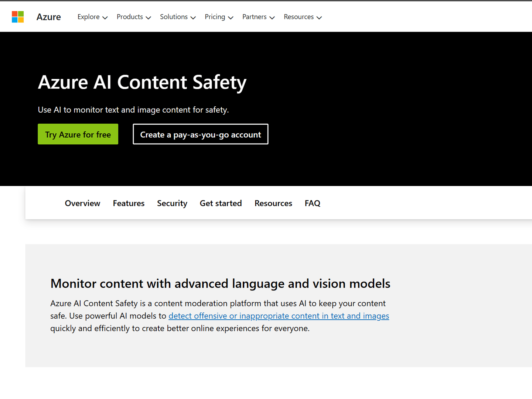Click the detect offensive content hyperlink
532x399 pixels.
[279, 316]
